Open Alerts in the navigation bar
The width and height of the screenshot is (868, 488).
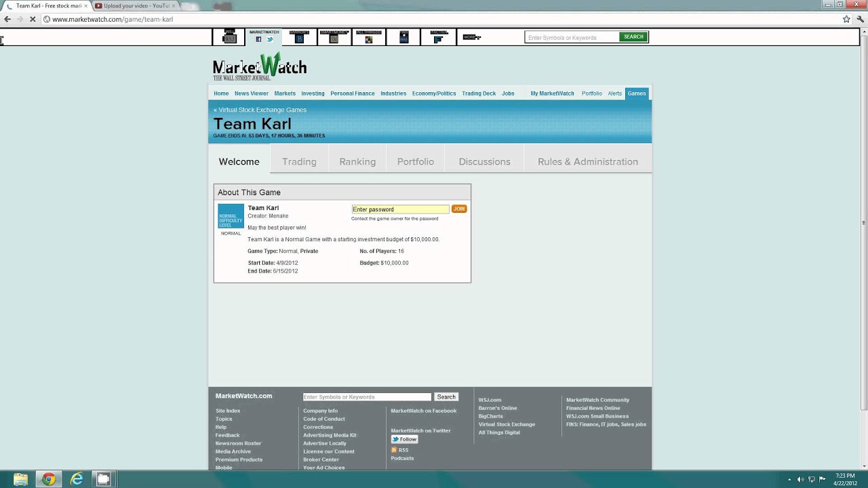[614, 94]
